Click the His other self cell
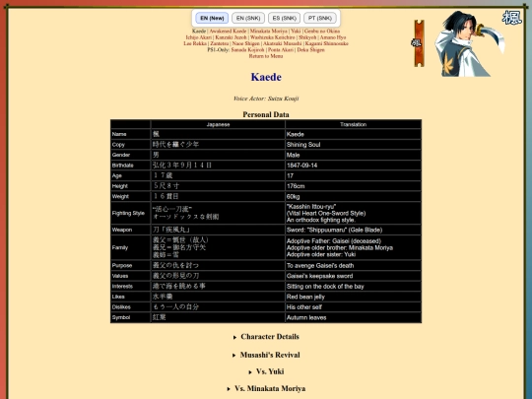The image size is (532, 399). tap(354, 307)
